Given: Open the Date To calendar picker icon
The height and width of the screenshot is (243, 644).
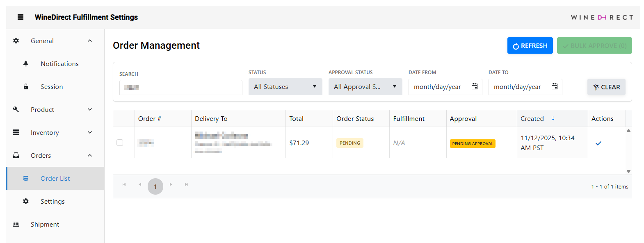Looking at the screenshot, I should click(x=555, y=86).
